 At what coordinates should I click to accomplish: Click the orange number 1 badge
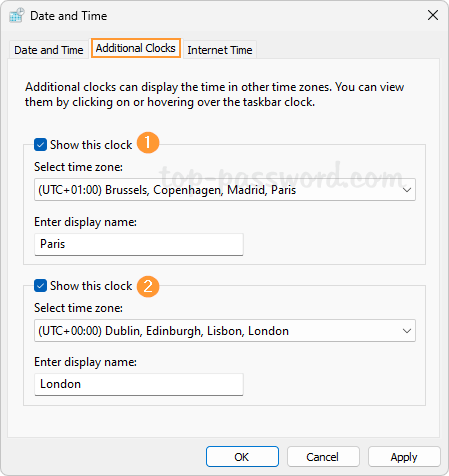click(x=148, y=143)
